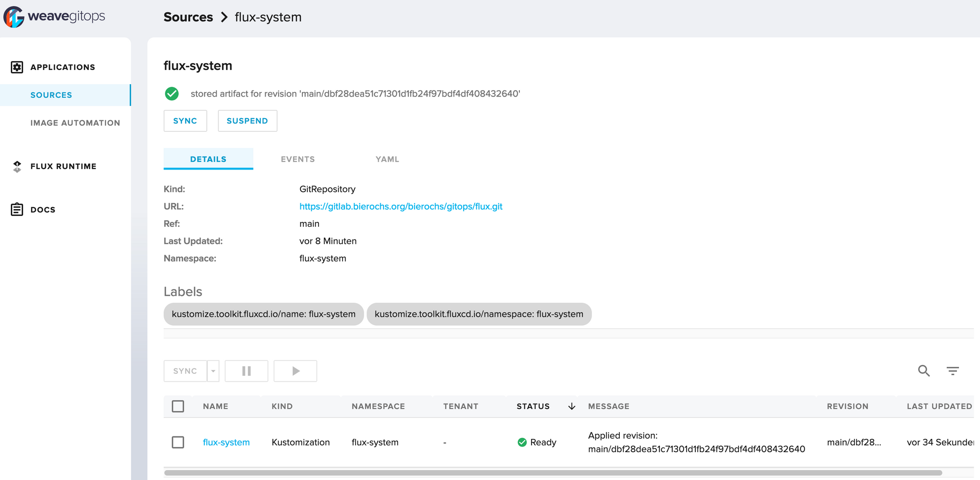Expand the Sync options dropdown arrow
Screen dimensions: 980x480
[213, 371]
